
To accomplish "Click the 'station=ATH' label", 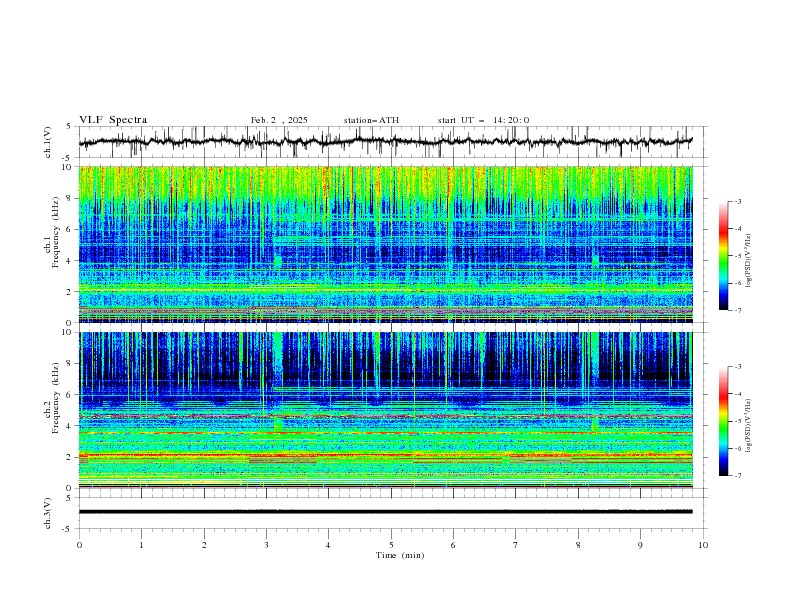I will coord(371,120).
